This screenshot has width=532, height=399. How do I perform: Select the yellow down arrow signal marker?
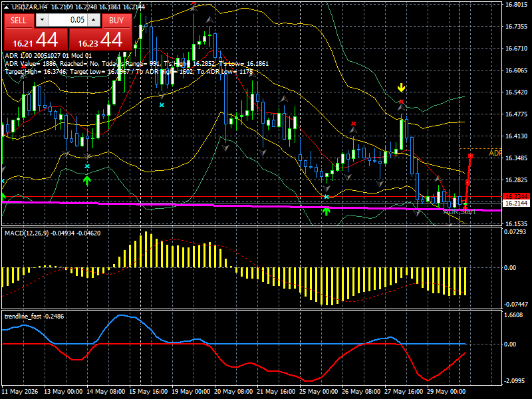point(402,88)
